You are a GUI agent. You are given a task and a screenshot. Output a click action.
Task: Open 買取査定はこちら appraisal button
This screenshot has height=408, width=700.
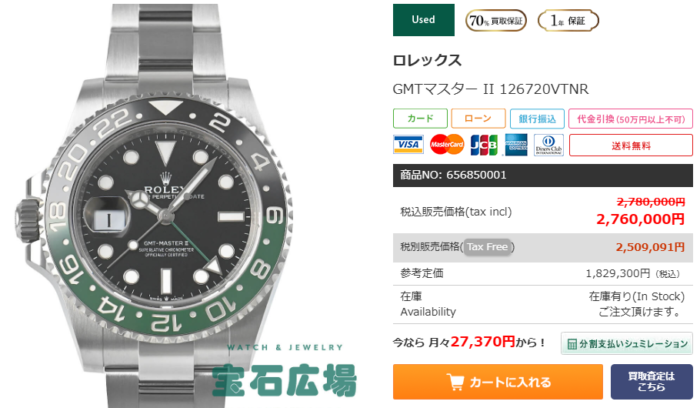click(651, 382)
